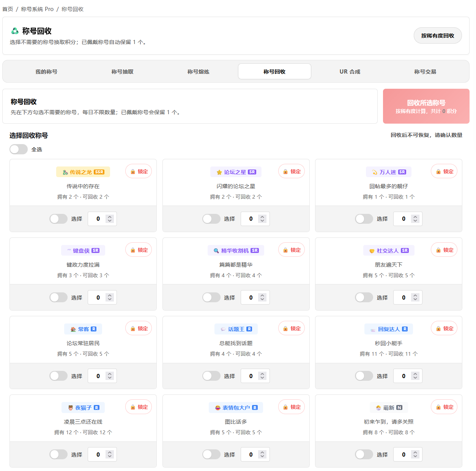Click the keyboard icon in 键盘侠 badge

[x=69, y=251]
